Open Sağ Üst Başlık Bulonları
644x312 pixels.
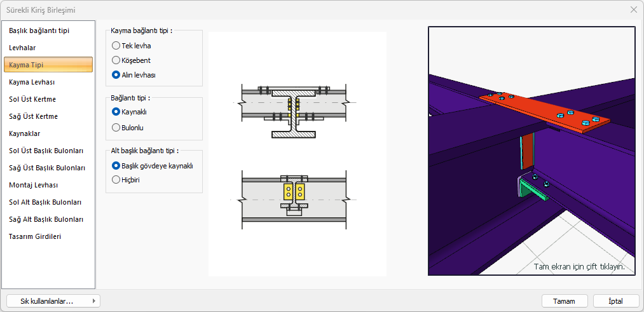(48, 168)
